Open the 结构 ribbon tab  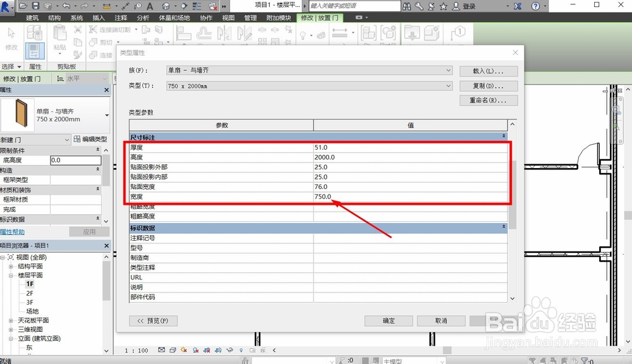pos(54,18)
